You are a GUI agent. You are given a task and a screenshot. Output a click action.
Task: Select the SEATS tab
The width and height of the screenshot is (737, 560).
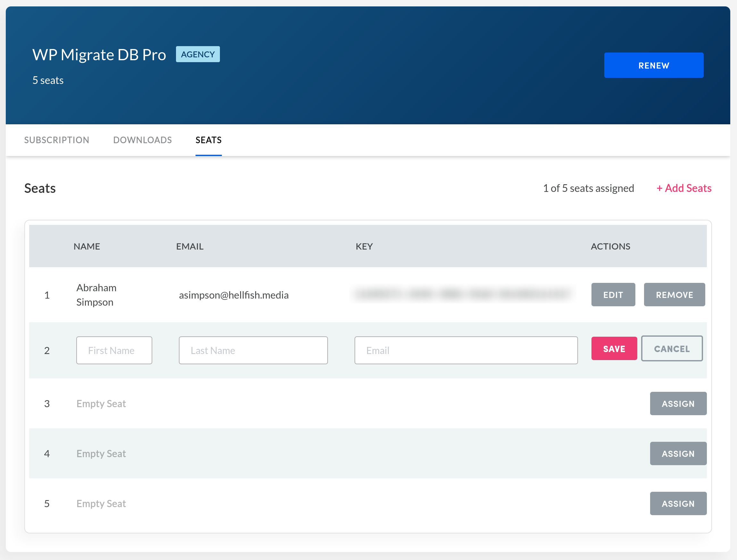coord(209,139)
